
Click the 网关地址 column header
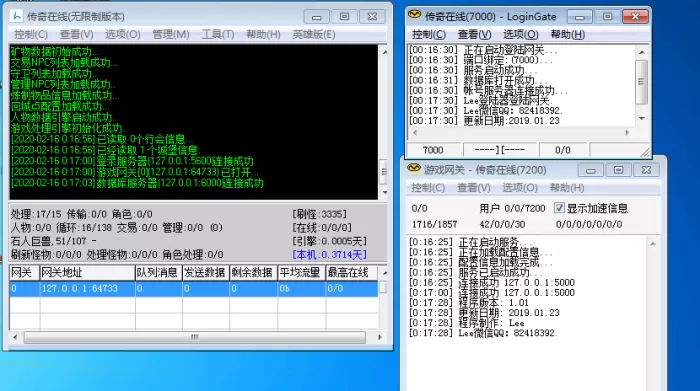(x=87, y=272)
